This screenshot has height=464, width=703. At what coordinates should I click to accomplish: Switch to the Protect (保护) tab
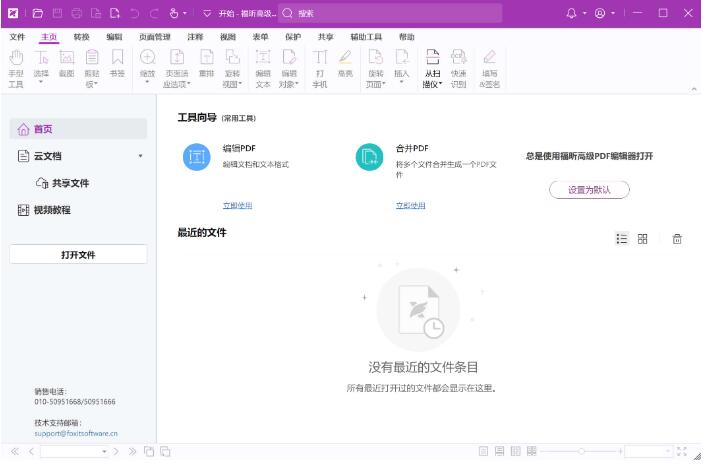point(293,37)
